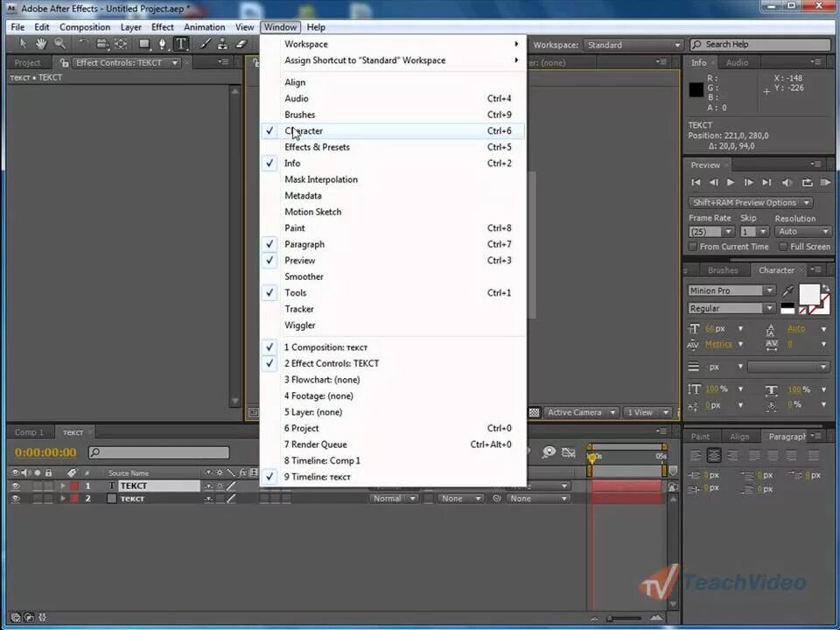Click the white fill color swatch
Image resolution: width=840 pixels, height=630 pixels.
point(808,294)
